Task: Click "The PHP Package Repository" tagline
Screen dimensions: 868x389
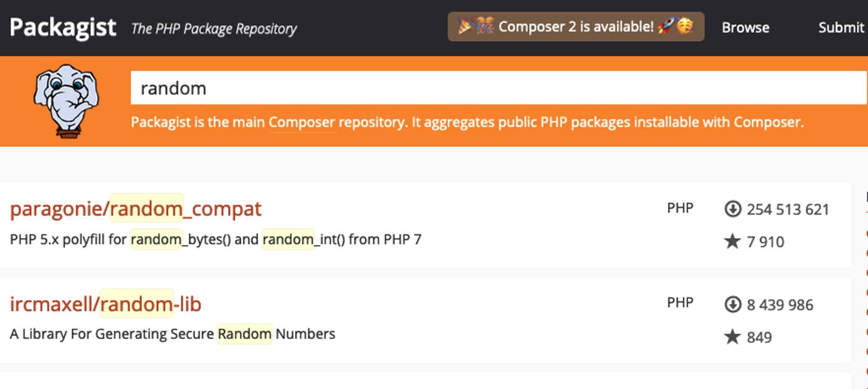Action: (x=214, y=29)
